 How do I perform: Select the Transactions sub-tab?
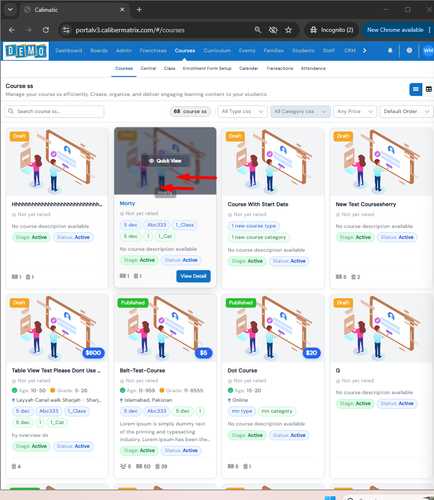pyautogui.click(x=280, y=68)
